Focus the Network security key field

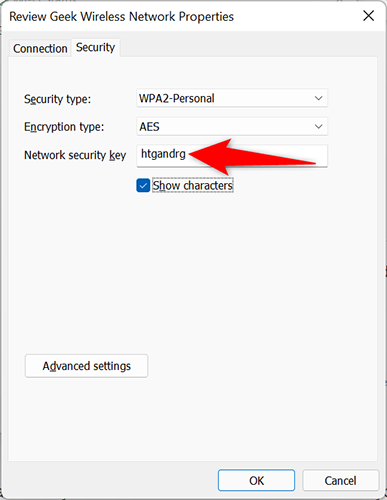tap(232, 155)
